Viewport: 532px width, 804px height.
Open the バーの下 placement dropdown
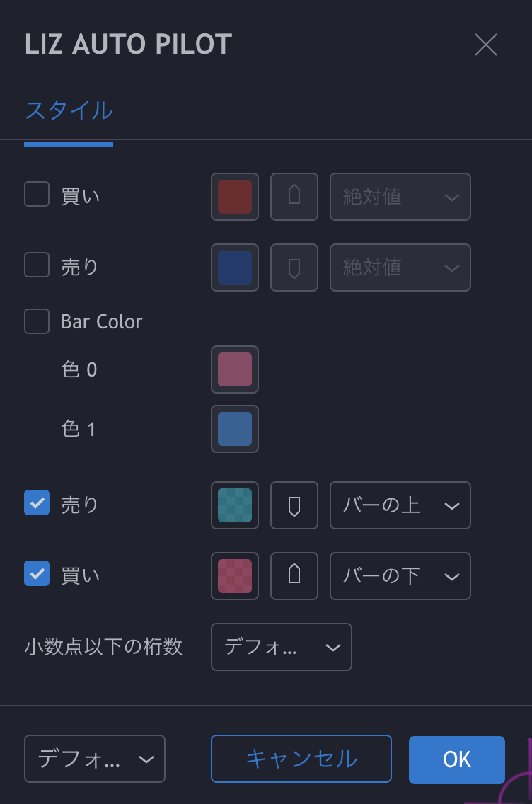(x=400, y=576)
